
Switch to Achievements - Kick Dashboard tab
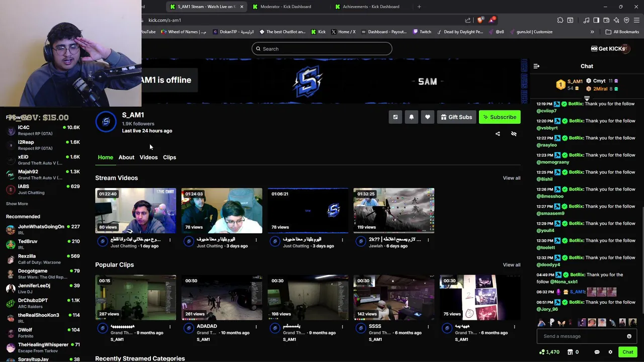371,7
